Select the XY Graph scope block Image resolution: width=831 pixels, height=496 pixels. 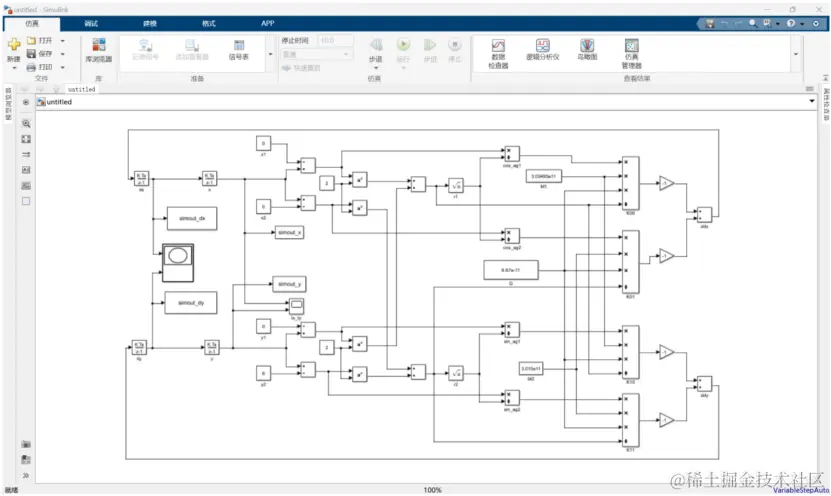pyautogui.click(x=178, y=263)
